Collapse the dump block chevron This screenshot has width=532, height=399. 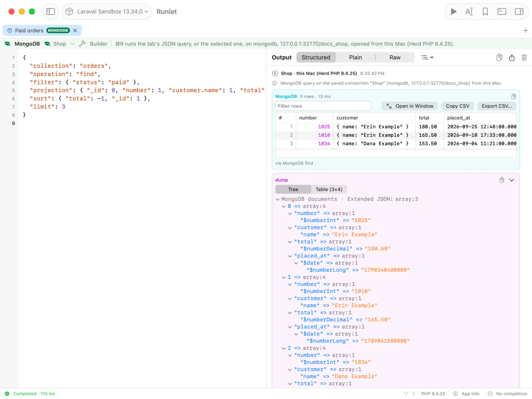(x=512, y=180)
